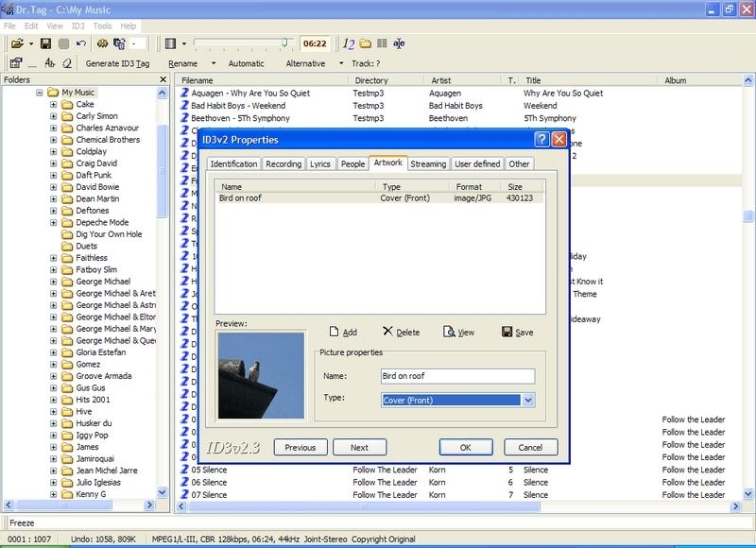Select the Fatboy Slim folder

click(x=96, y=269)
